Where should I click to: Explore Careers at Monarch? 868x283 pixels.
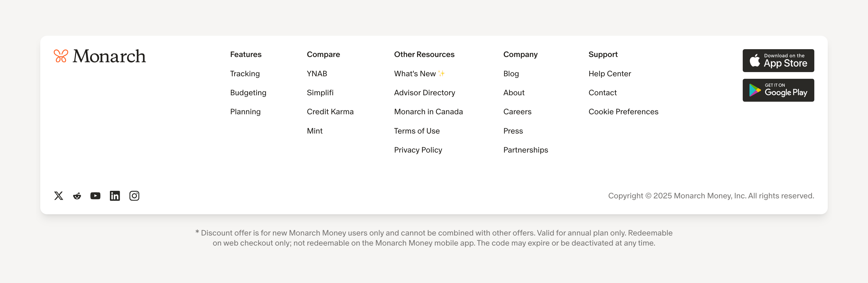[517, 111]
